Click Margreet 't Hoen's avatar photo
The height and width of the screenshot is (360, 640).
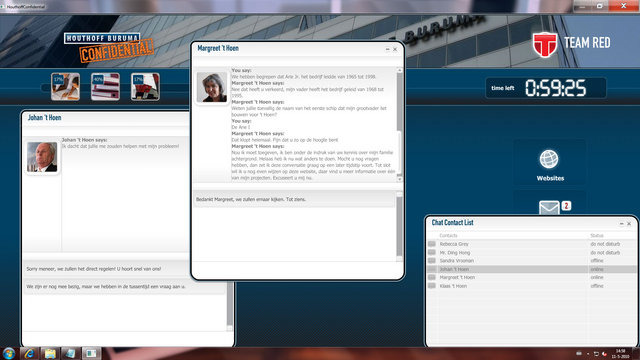pos(212,87)
